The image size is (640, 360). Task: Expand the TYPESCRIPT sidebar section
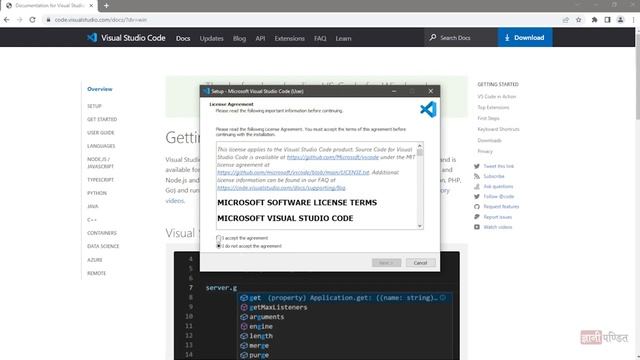click(100, 180)
